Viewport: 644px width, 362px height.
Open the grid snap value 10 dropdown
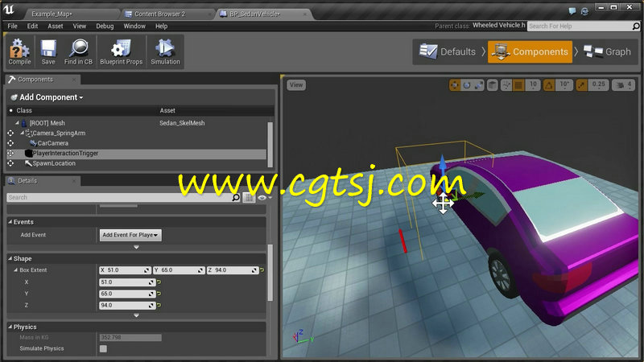(x=533, y=85)
